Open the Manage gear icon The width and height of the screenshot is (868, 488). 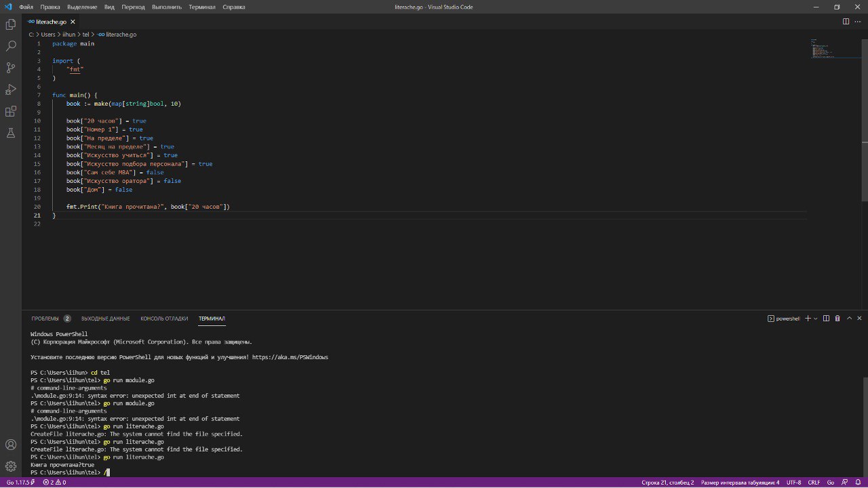click(x=11, y=466)
